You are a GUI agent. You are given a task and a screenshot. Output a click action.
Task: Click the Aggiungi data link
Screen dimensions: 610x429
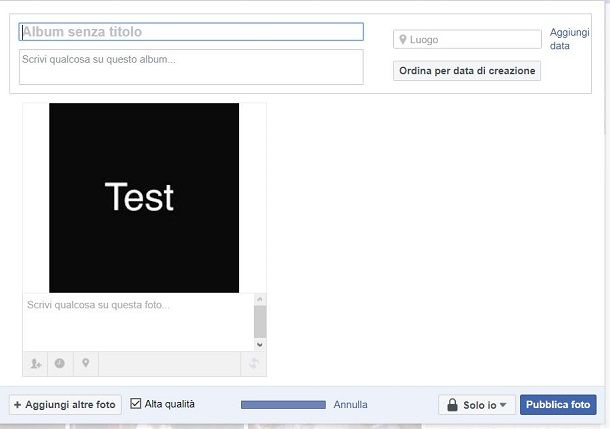[x=570, y=39]
